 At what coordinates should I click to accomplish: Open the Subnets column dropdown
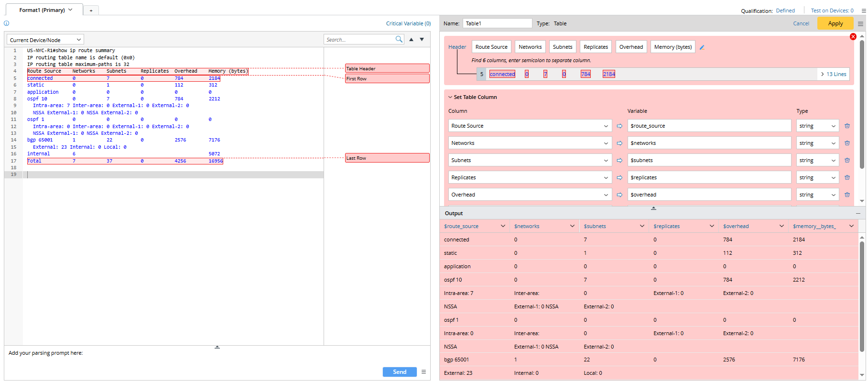(x=530, y=160)
